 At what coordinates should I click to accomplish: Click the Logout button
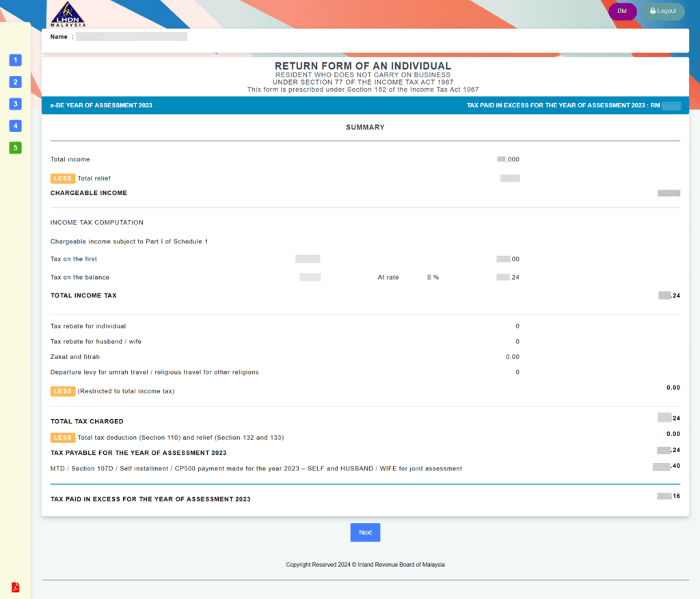pos(662,11)
